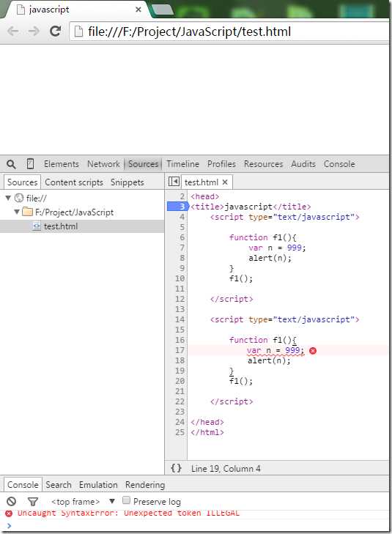Viewport: 392px width, 534px height.
Task: Click the <title> tag on line 3
Action: pos(207,207)
